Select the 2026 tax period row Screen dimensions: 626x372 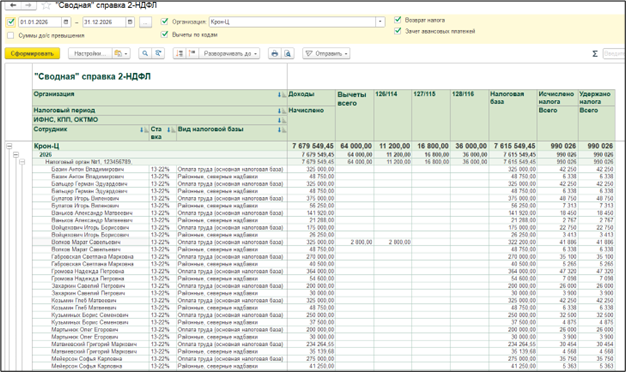point(160,154)
